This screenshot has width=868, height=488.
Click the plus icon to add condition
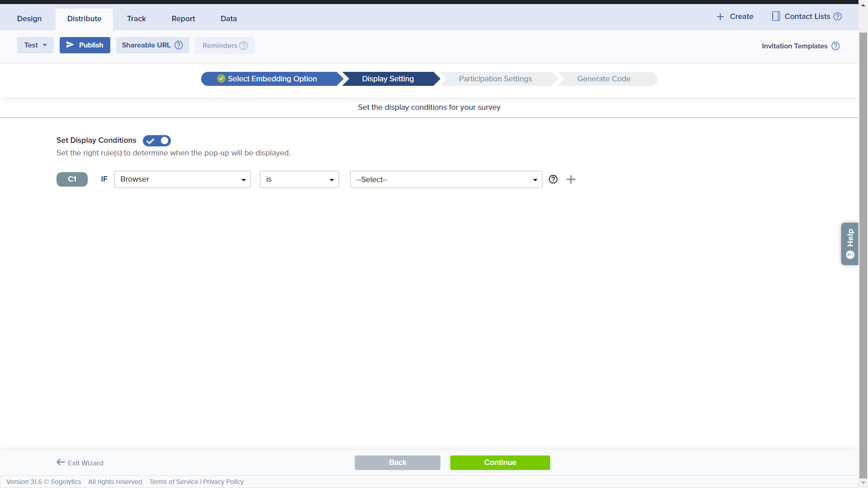tap(571, 179)
